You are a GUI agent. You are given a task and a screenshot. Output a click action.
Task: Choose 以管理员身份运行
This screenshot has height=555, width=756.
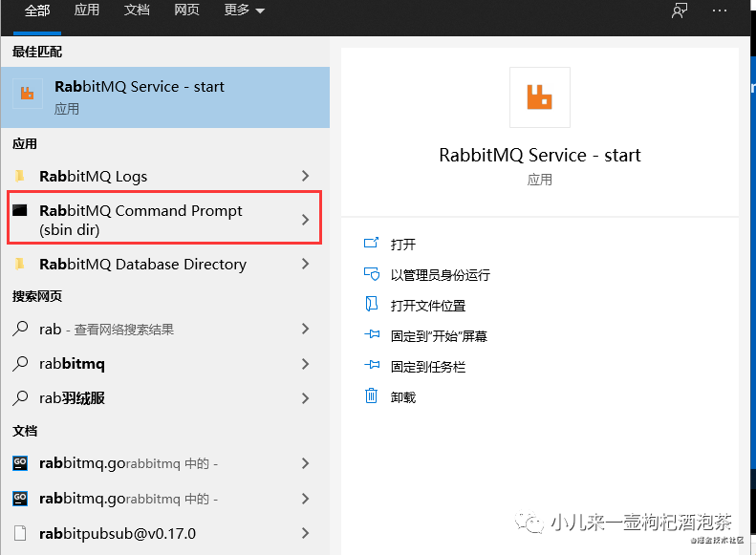tap(441, 275)
